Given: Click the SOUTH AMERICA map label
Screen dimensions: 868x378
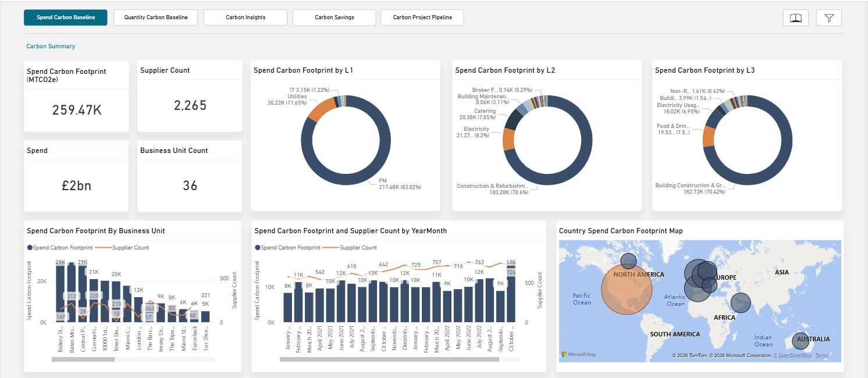Looking at the screenshot, I should pos(675,334).
